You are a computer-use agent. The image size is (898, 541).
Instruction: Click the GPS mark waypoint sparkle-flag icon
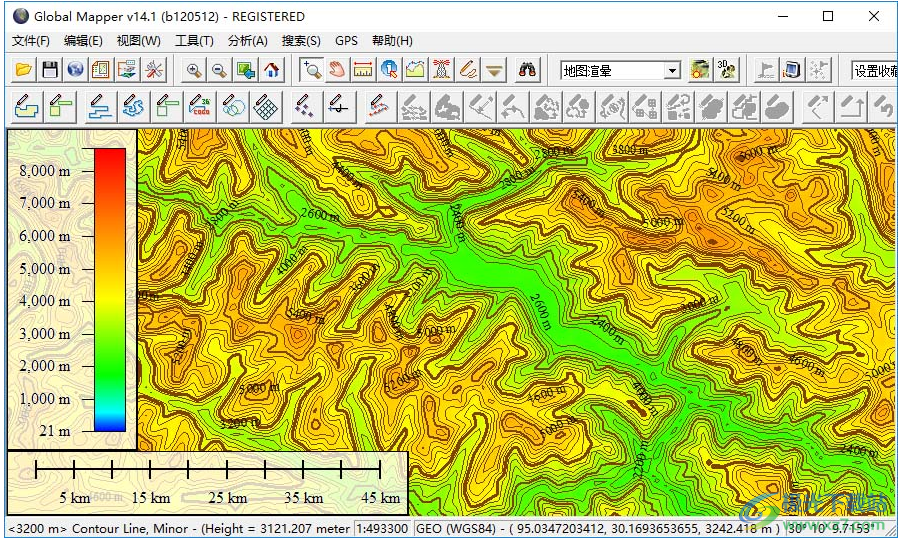818,70
